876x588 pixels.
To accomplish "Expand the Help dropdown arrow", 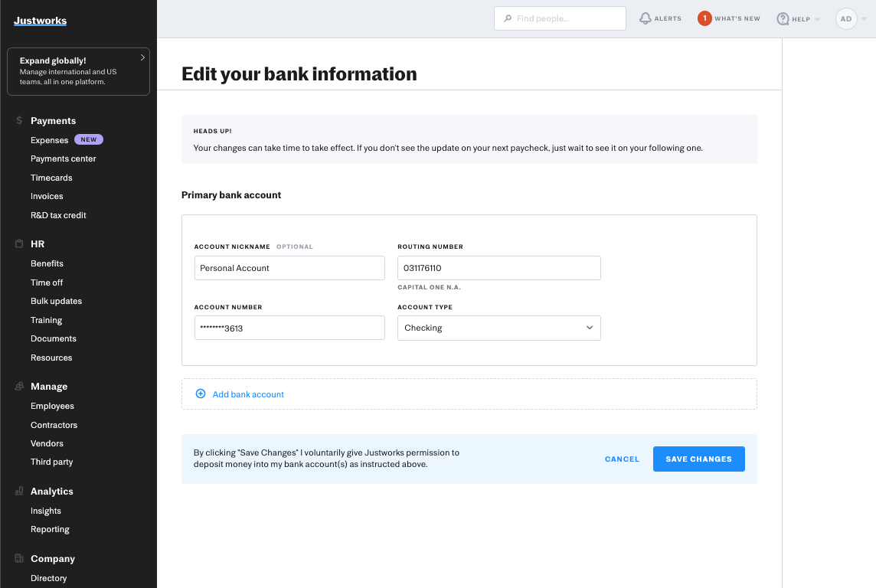I will point(817,19).
